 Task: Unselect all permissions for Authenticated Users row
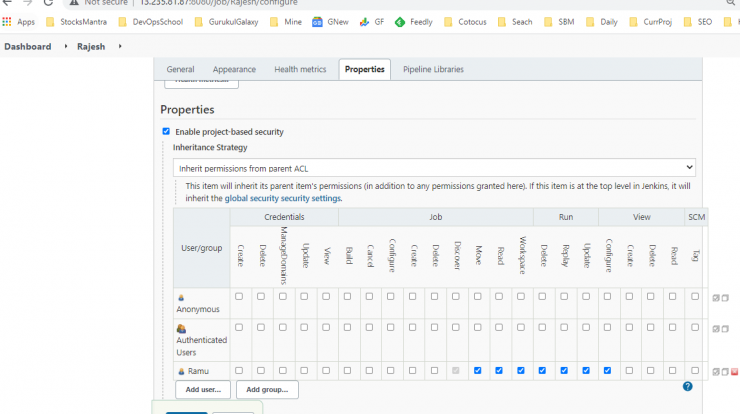tap(725, 329)
